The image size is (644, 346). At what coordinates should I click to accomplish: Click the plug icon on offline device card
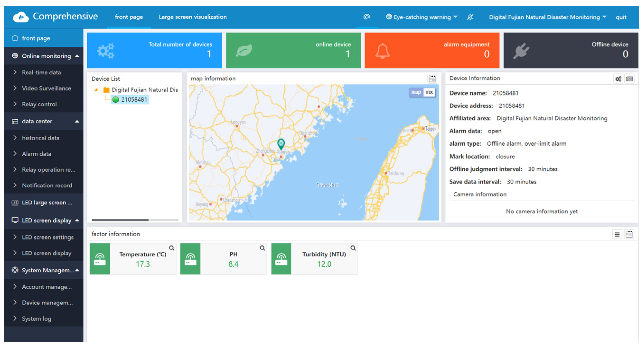[521, 51]
